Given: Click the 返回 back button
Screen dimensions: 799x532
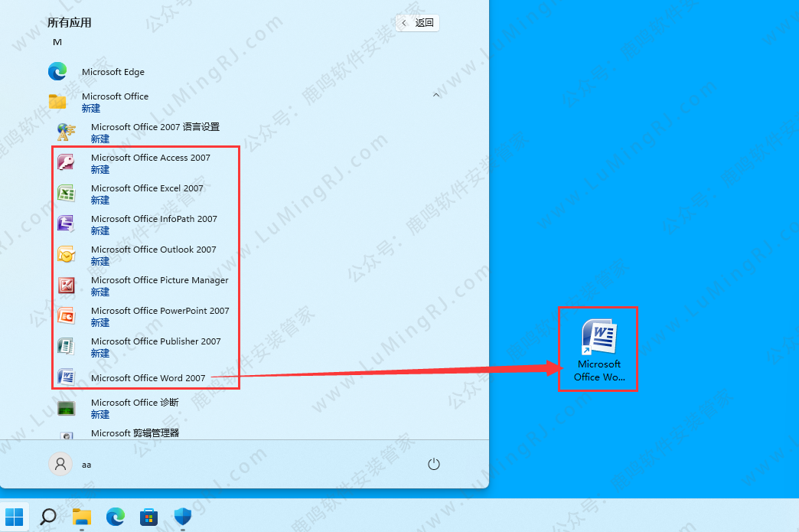Looking at the screenshot, I should (418, 23).
